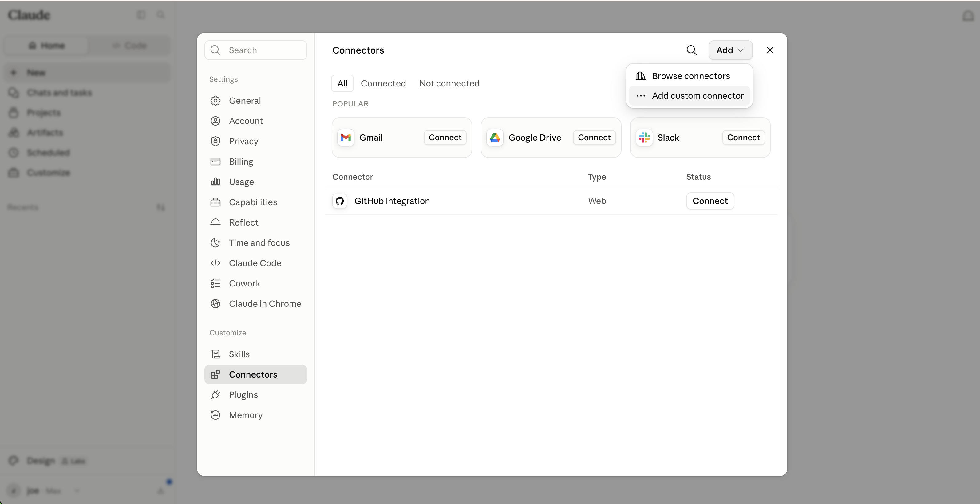The image size is (980, 504).
Task: Choose Browse connectors from menu
Action: point(689,76)
